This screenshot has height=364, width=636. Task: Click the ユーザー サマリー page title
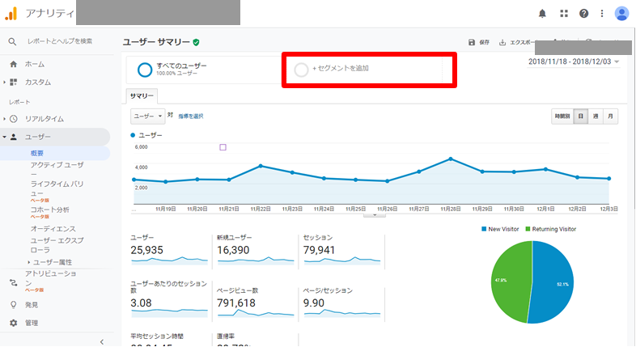(x=156, y=42)
